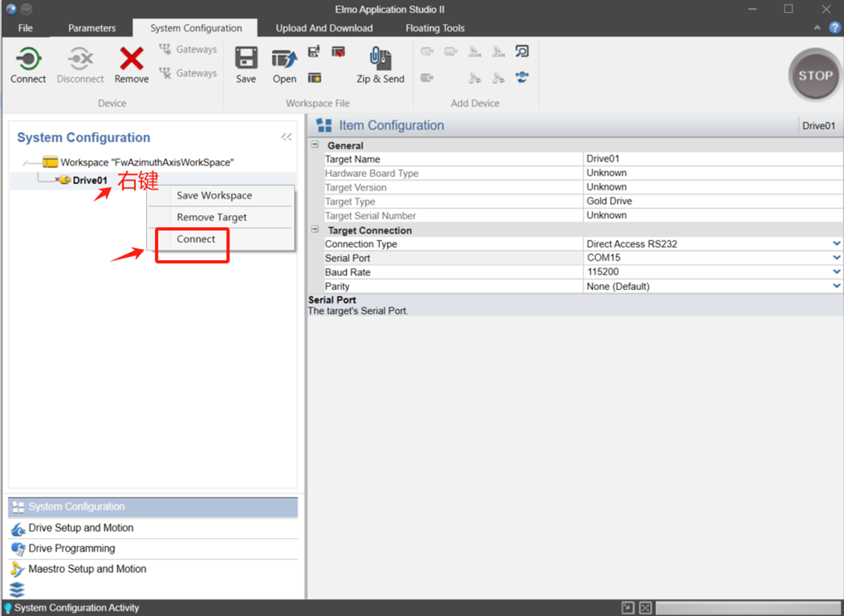Open Drive Setup and Motion panel
Image resolution: width=844 pixels, height=616 pixels.
coord(81,528)
